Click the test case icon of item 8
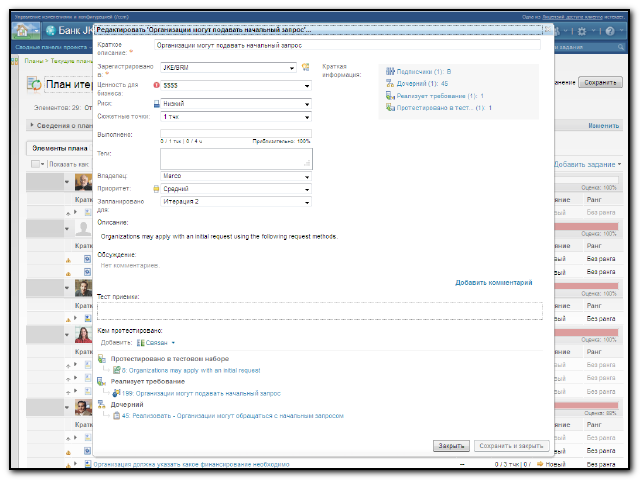Viewport: 640px width, 480px height. (x=117, y=370)
